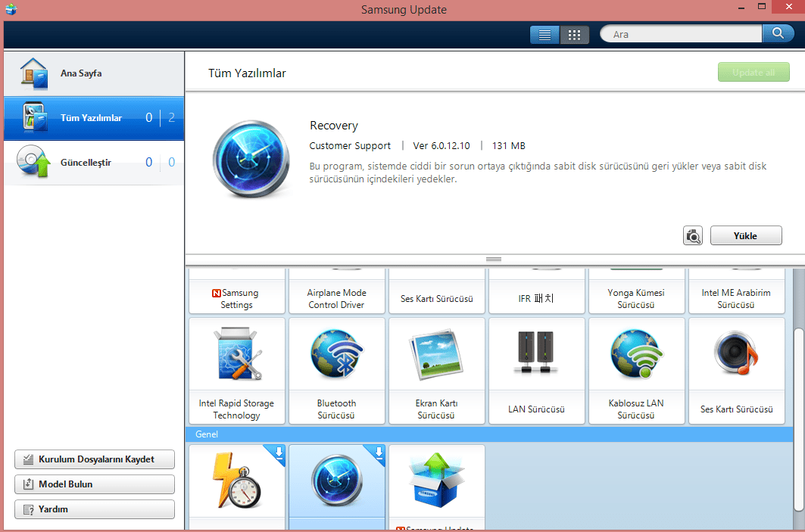Click the Customer Support text
805x532 pixels.
click(x=350, y=146)
